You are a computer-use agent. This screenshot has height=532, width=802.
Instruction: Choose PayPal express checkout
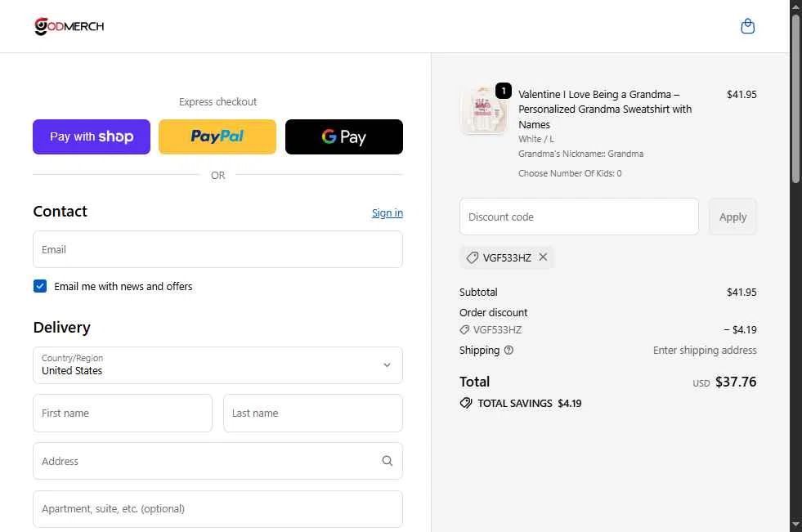(x=217, y=137)
